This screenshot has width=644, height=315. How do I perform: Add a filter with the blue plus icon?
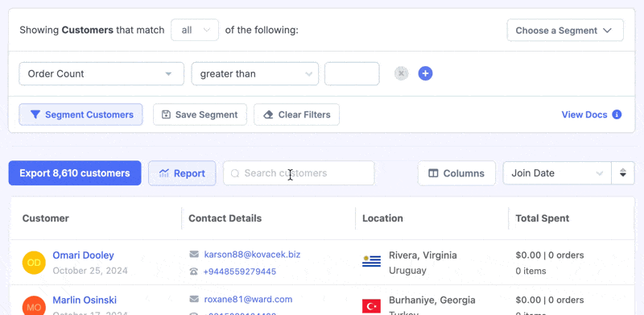pyautogui.click(x=425, y=73)
